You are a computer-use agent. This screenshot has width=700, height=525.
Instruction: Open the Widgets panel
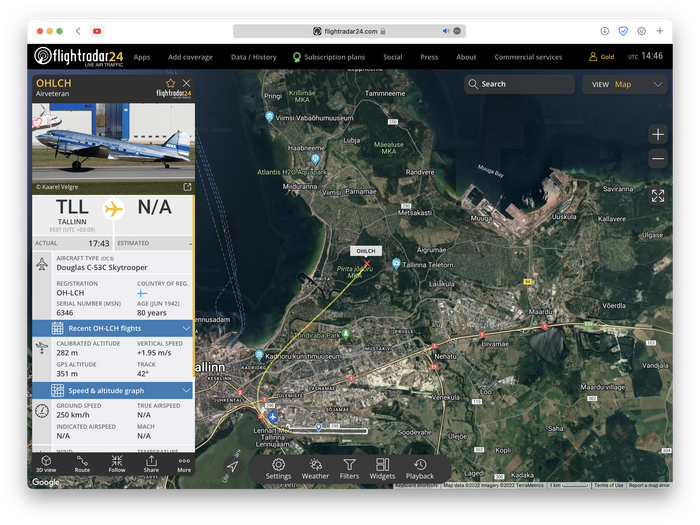pyautogui.click(x=382, y=468)
